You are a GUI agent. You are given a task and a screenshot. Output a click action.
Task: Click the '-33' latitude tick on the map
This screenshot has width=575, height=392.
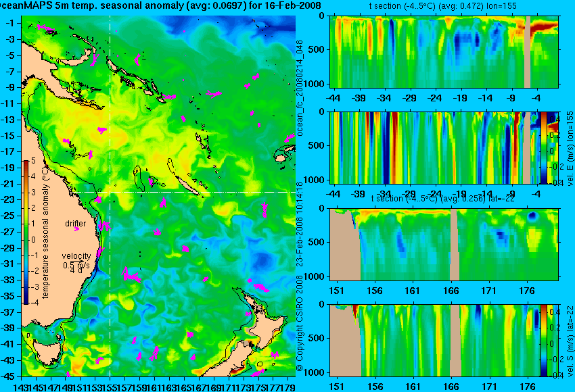tap(10, 280)
